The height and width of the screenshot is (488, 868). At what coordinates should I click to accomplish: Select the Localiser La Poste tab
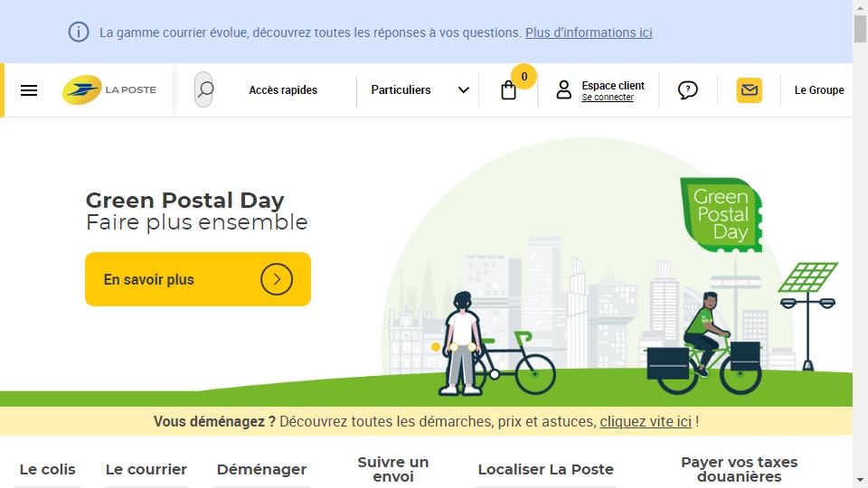(x=545, y=469)
